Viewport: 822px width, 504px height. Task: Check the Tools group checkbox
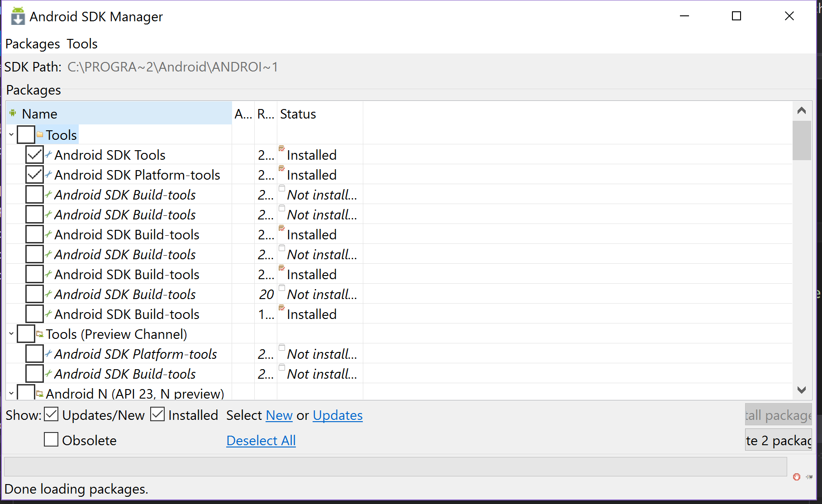(26, 135)
